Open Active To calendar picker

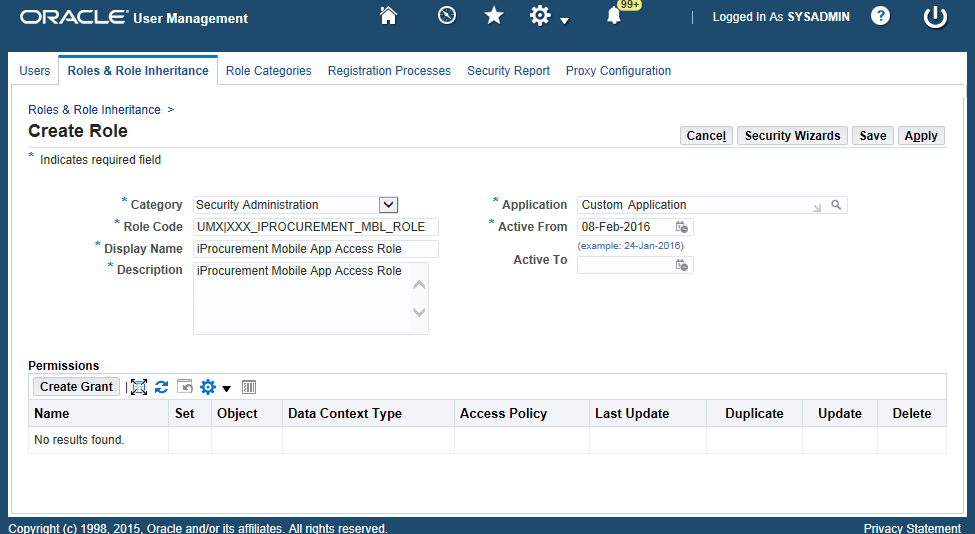[x=682, y=265]
